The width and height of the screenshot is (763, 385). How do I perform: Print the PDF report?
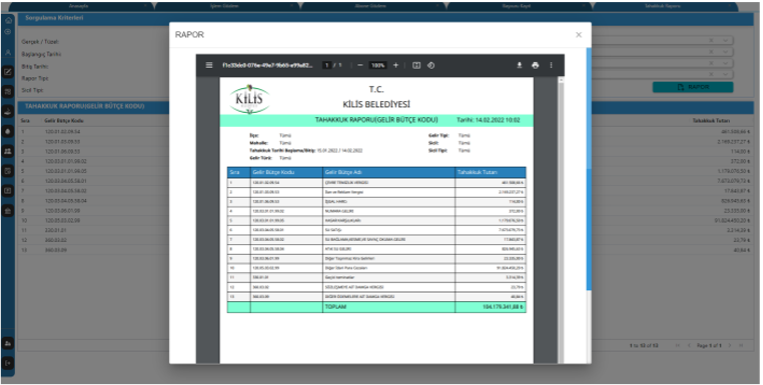point(535,65)
